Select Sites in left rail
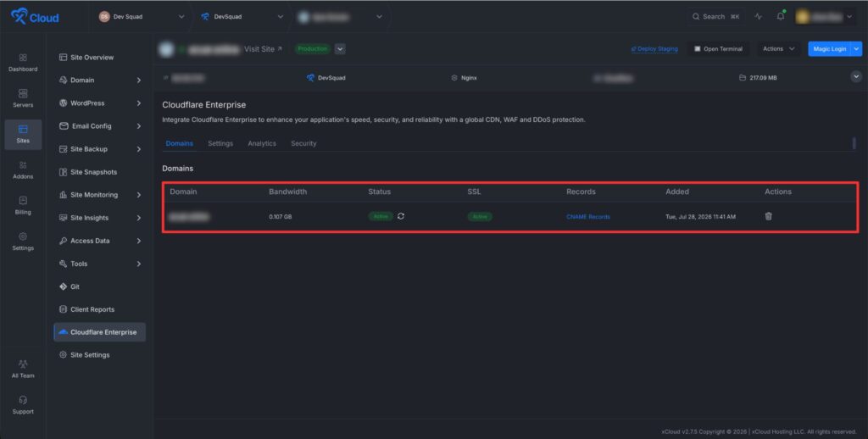This screenshot has width=868, height=439. click(x=23, y=135)
